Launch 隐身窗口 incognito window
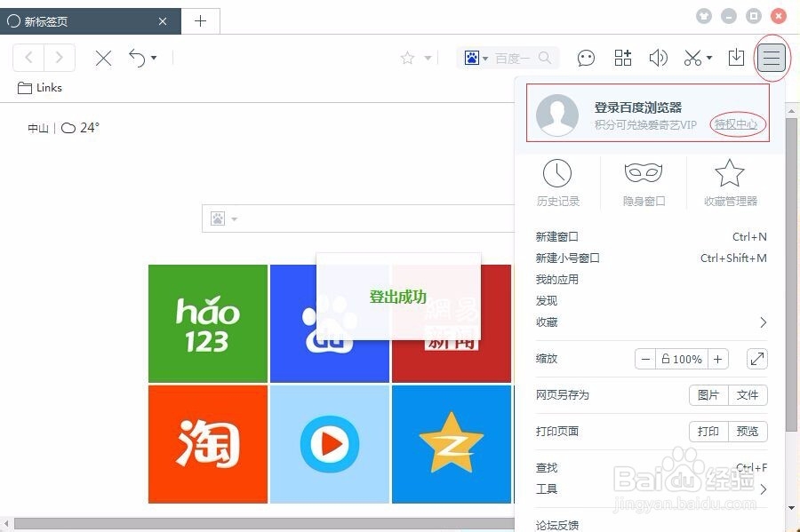Image resolution: width=800 pixels, height=532 pixels. tap(644, 182)
